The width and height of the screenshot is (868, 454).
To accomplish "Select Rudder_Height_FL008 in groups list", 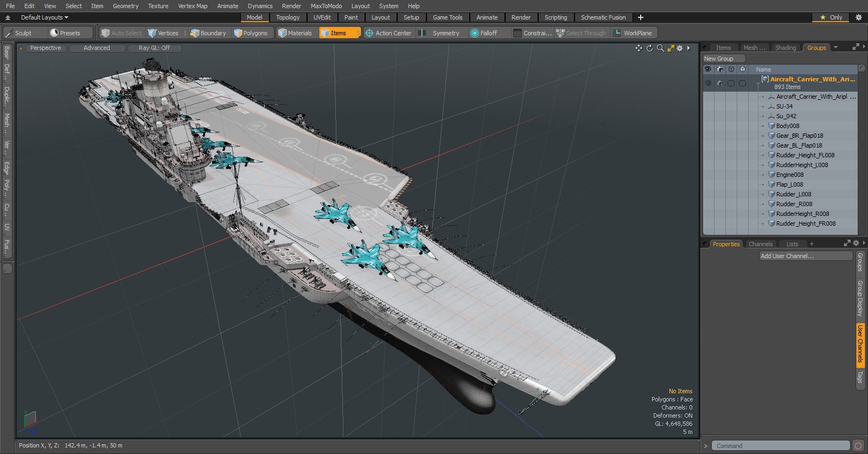I will (805, 155).
